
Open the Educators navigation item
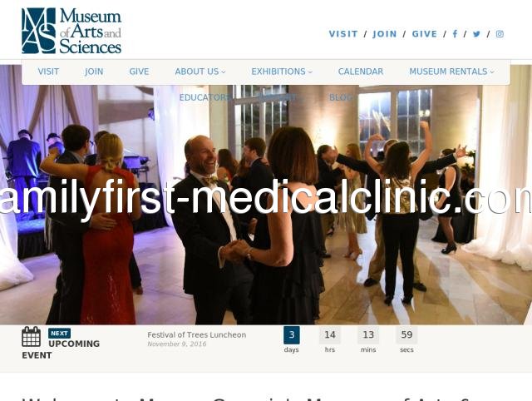(x=204, y=97)
